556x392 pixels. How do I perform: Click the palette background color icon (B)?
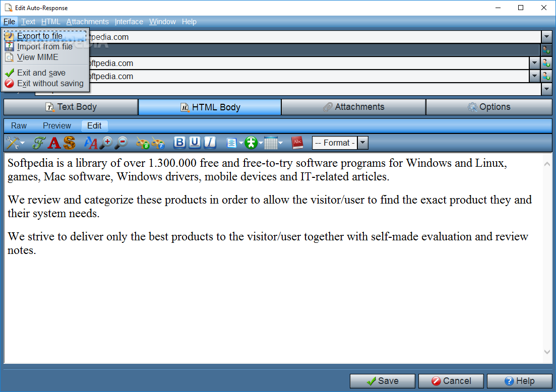143,143
